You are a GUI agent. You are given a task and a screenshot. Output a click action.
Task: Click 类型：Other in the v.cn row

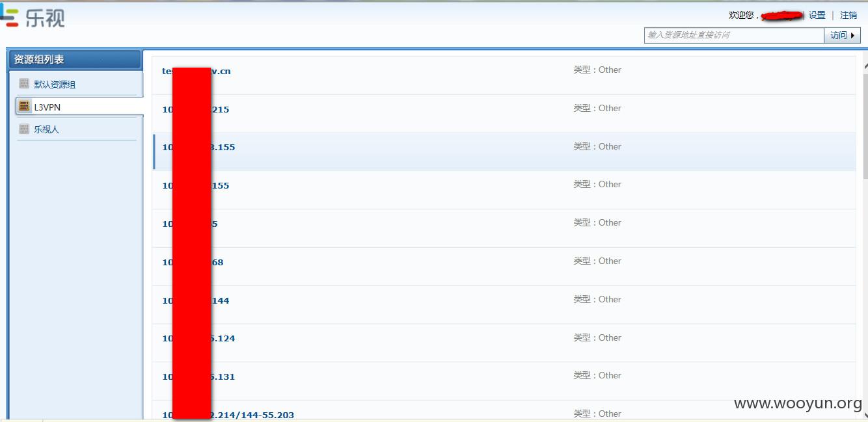tap(597, 70)
